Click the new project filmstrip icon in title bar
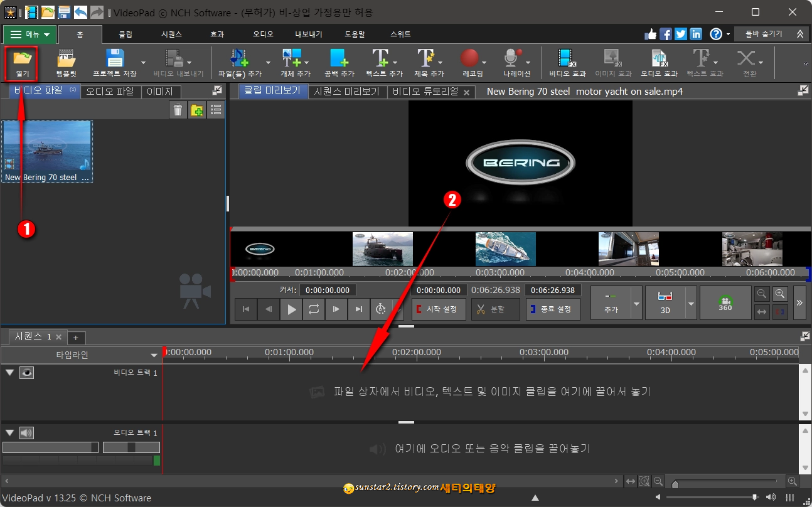 31,12
